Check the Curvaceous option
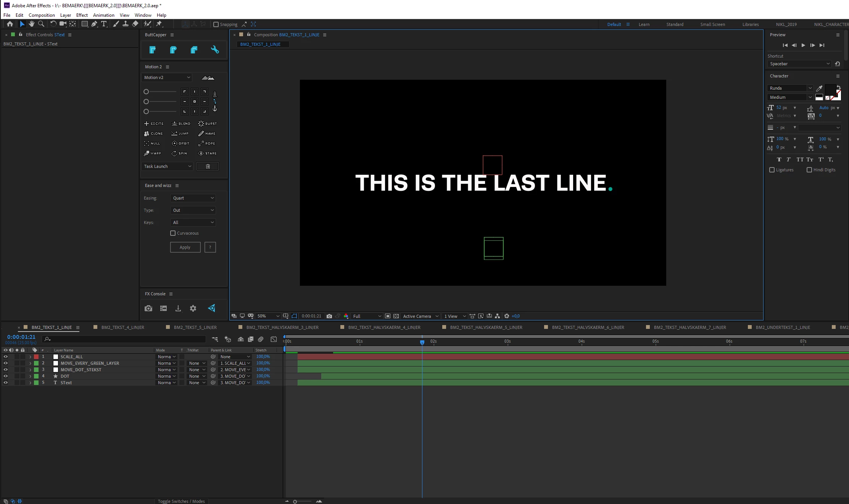 173,233
